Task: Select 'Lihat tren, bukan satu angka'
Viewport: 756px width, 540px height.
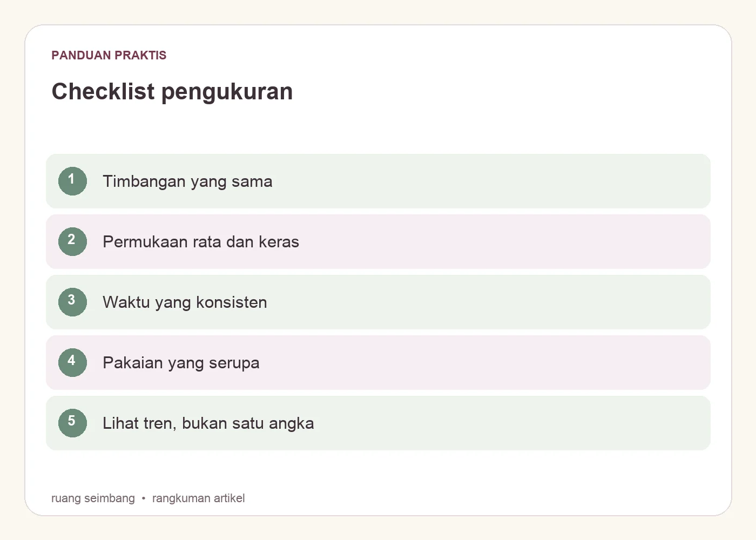Action: pyautogui.click(x=208, y=423)
